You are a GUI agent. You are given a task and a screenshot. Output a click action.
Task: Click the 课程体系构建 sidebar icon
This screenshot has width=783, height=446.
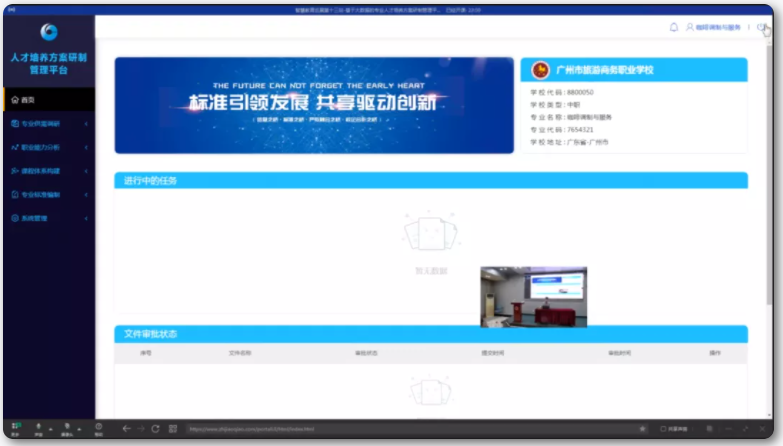(15, 171)
